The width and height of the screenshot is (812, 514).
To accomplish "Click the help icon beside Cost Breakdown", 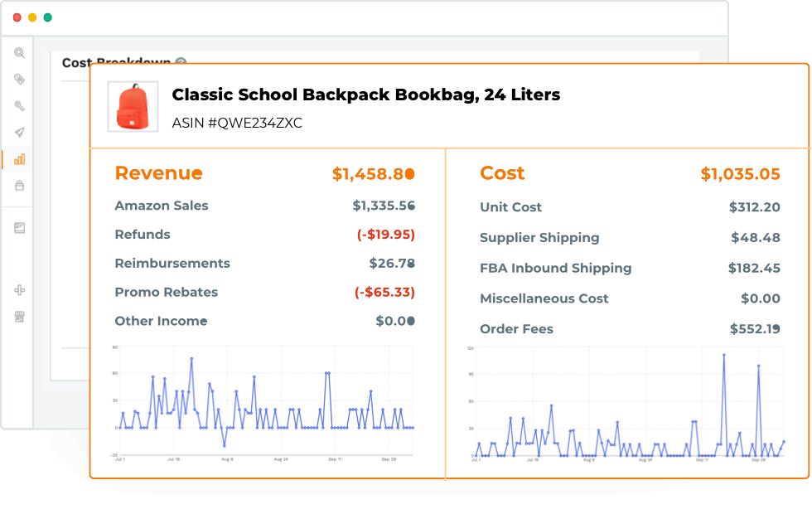I will [181, 62].
